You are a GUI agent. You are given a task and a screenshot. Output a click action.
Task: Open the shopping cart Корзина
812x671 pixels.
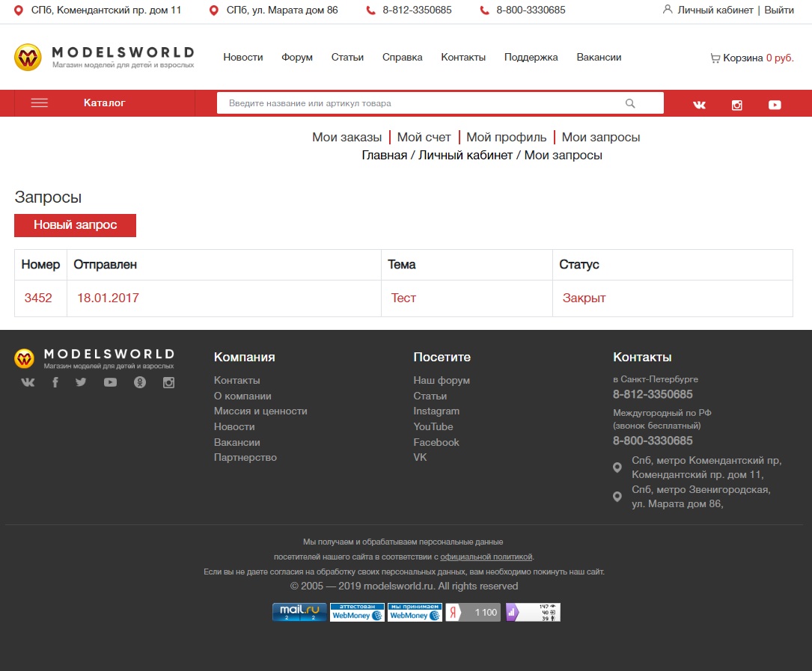click(x=751, y=58)
